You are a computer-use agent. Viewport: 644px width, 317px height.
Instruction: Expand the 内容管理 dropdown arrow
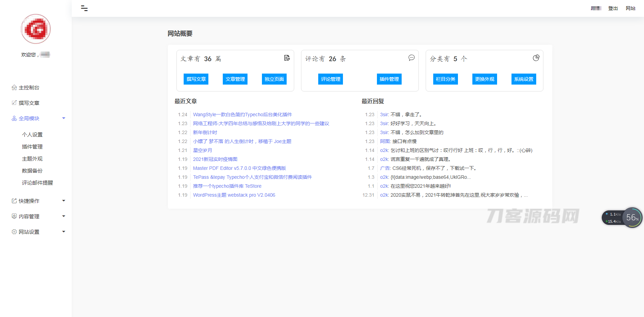click(64, 216)
